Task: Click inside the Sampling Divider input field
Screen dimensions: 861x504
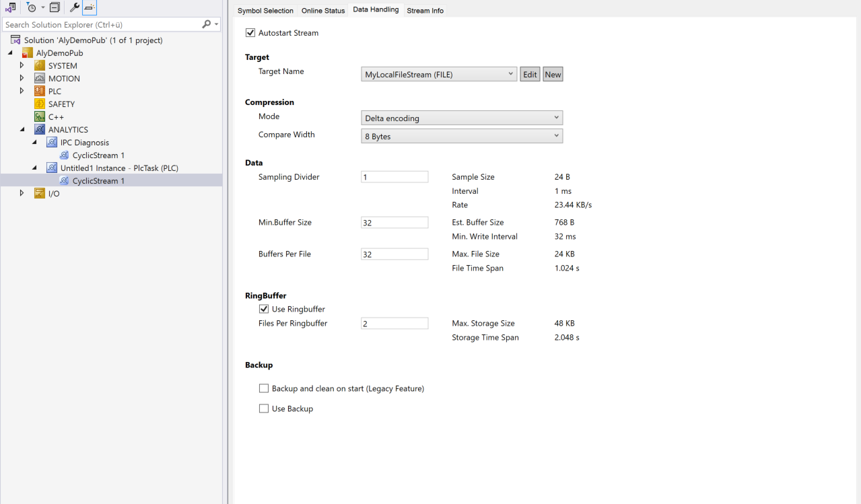Action: tap(394, 176)
